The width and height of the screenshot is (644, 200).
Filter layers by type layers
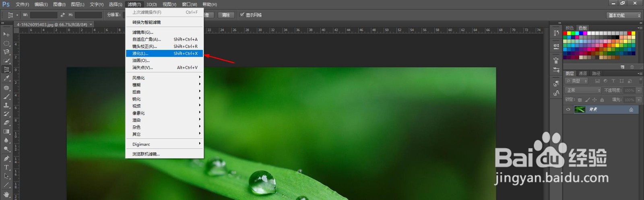(613, 81)
